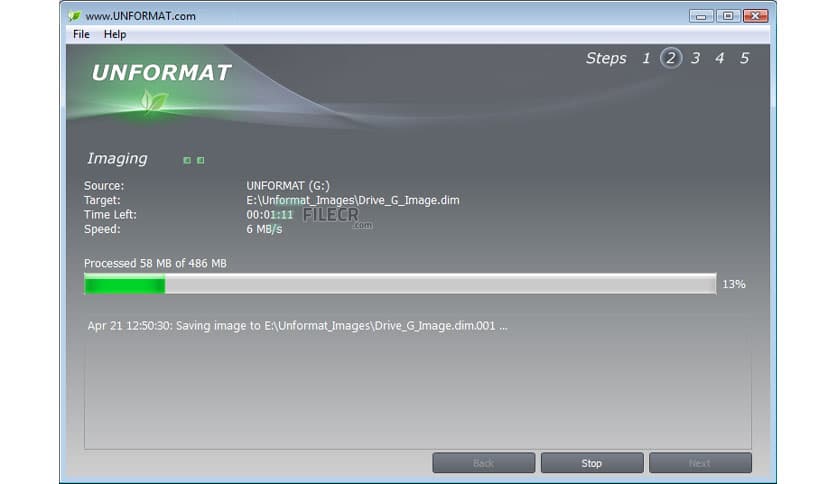The image size is (836, 484).
Task: Click the 'Speed:' label
Action: [102, 229]
